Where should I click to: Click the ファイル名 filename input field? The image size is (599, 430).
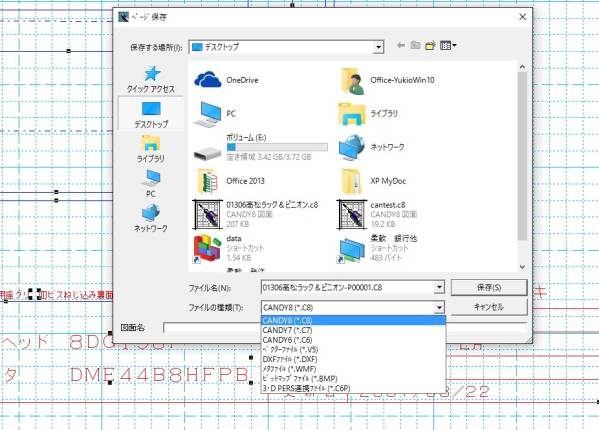pyautogui.click(x=348, y=287)
